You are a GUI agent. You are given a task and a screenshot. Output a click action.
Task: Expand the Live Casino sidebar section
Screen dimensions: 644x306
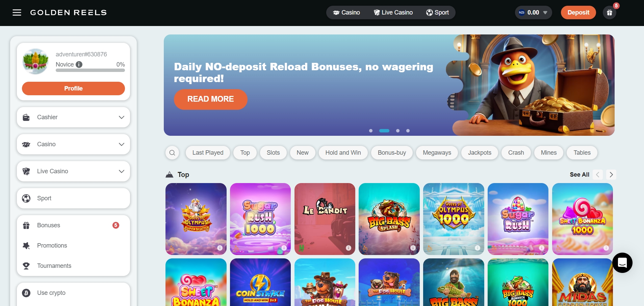coord(73,171)
